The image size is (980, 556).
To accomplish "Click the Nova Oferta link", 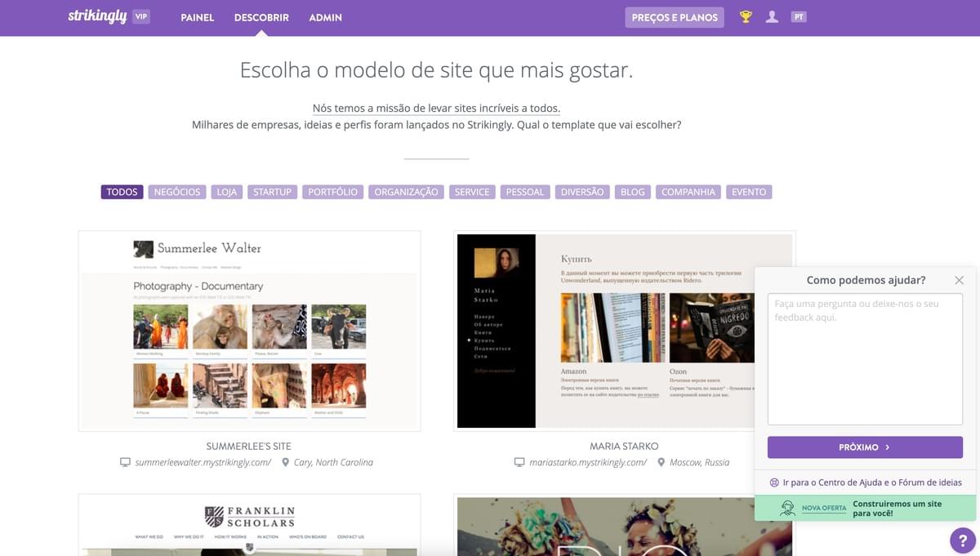I will coord(823,508).
